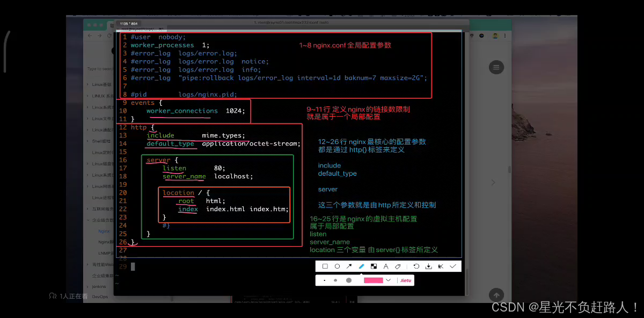Confirm screenshot with checkmark icon
Viewport: 644px width, 318px height.
click(x=453, y=266)
